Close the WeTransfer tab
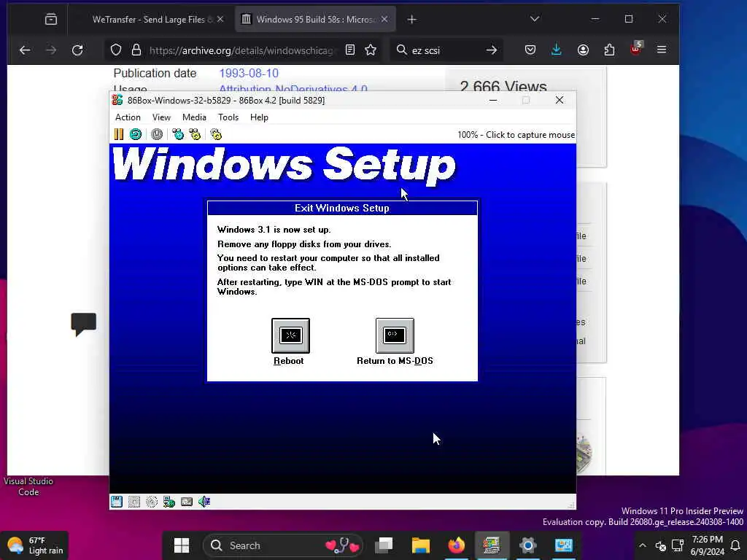Viewport: 747px width, 560px height. (x=220, y=20)
